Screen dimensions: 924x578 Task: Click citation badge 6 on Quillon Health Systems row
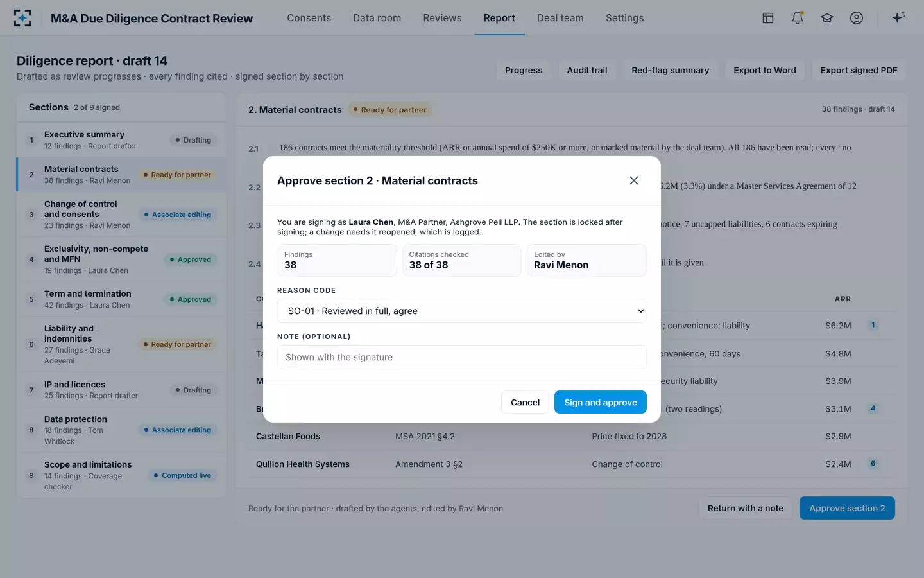tap(873, 464)
